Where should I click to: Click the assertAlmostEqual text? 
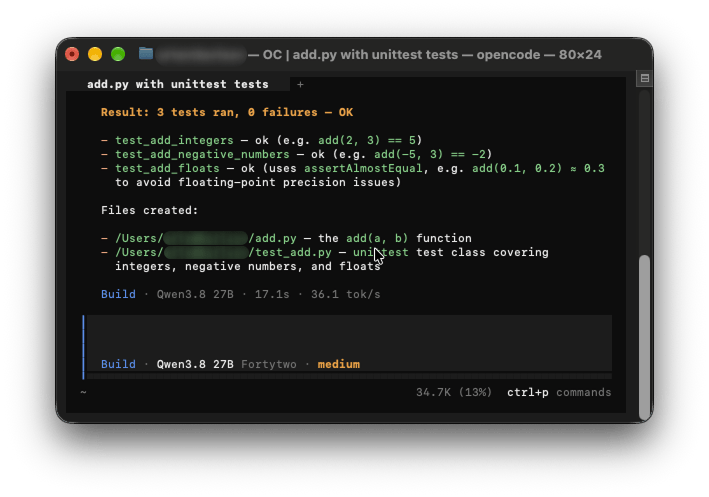[x=363, y=168]
